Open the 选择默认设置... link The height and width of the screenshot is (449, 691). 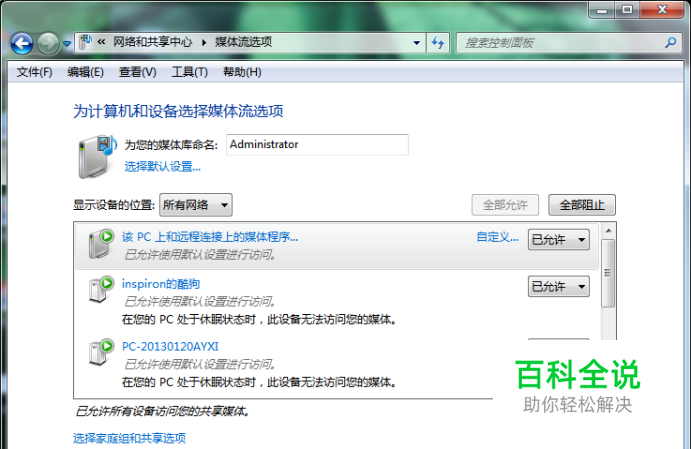click(163, 167)
